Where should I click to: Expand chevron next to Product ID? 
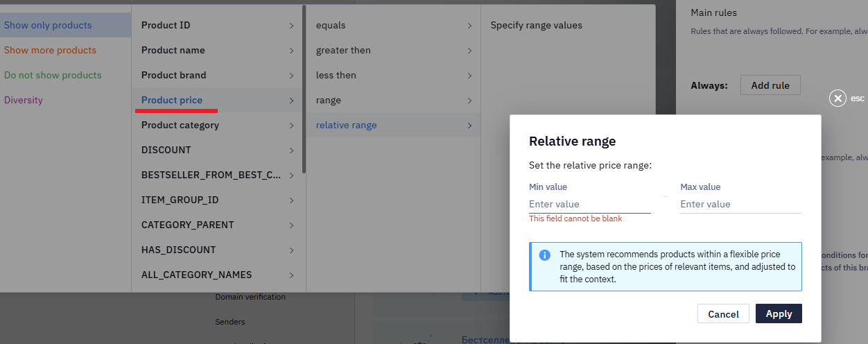pyautogui.click(x=292, y=26)
